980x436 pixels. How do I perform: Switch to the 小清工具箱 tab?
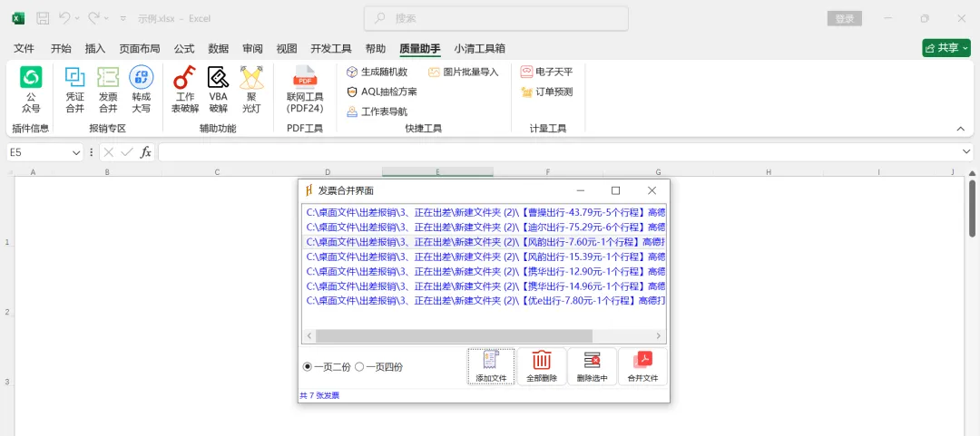[479, 49]
